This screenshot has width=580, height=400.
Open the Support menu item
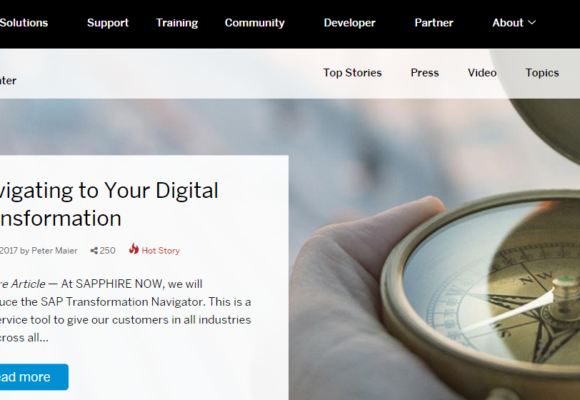[108, 23]
